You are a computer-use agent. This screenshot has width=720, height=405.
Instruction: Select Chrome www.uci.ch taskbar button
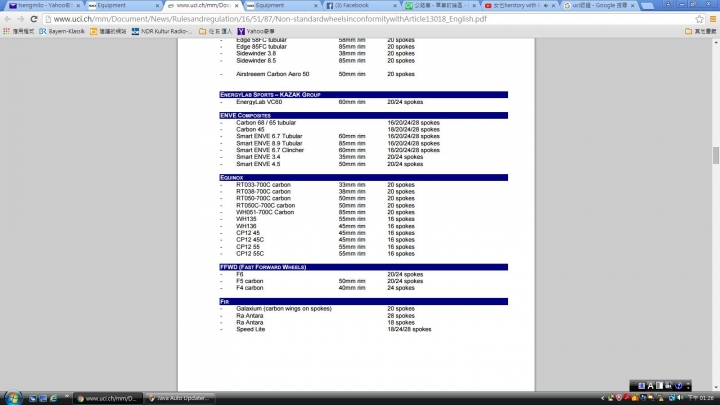(x=107, y=398)
